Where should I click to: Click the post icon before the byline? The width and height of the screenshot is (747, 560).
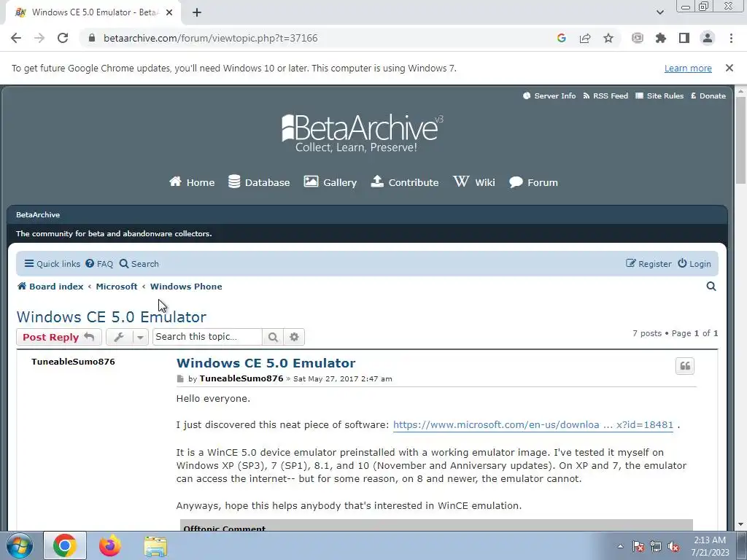click(180, 379)
